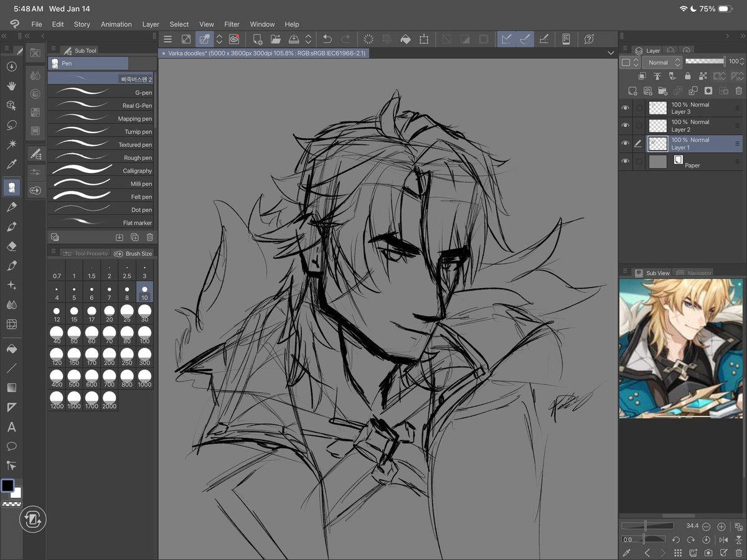Click the layer opacity slider

coord(705,61)
